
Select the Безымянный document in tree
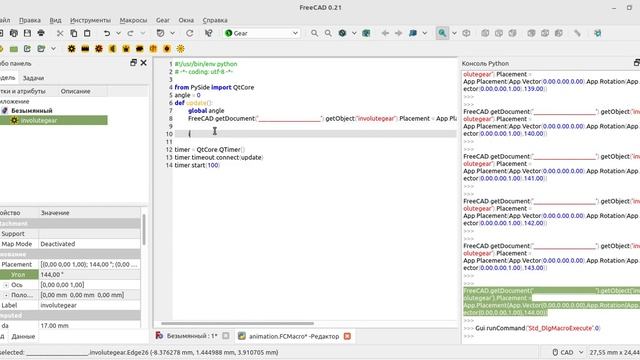coord(31,111)
